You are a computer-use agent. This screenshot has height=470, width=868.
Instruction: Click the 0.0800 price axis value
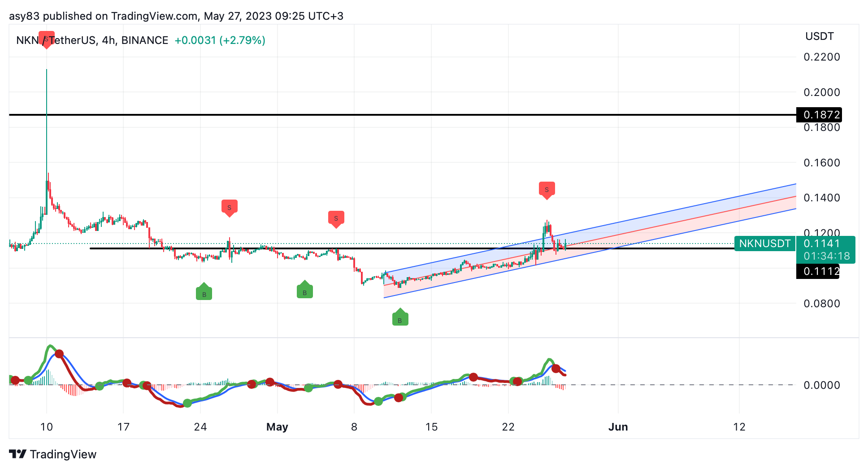(x=822, y=304)
